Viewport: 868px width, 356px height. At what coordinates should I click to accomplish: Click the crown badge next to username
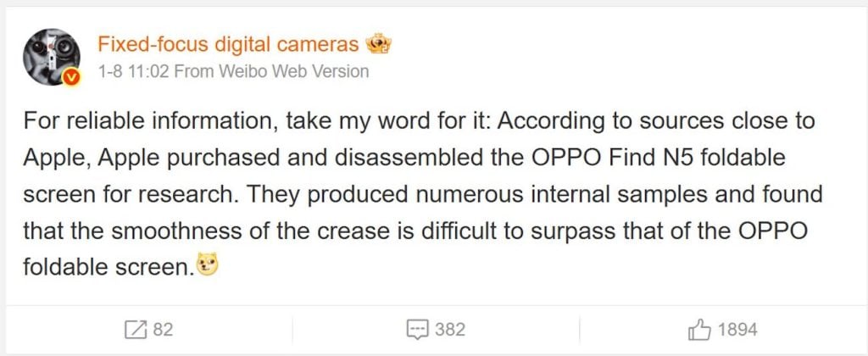(x=377, y=44)
